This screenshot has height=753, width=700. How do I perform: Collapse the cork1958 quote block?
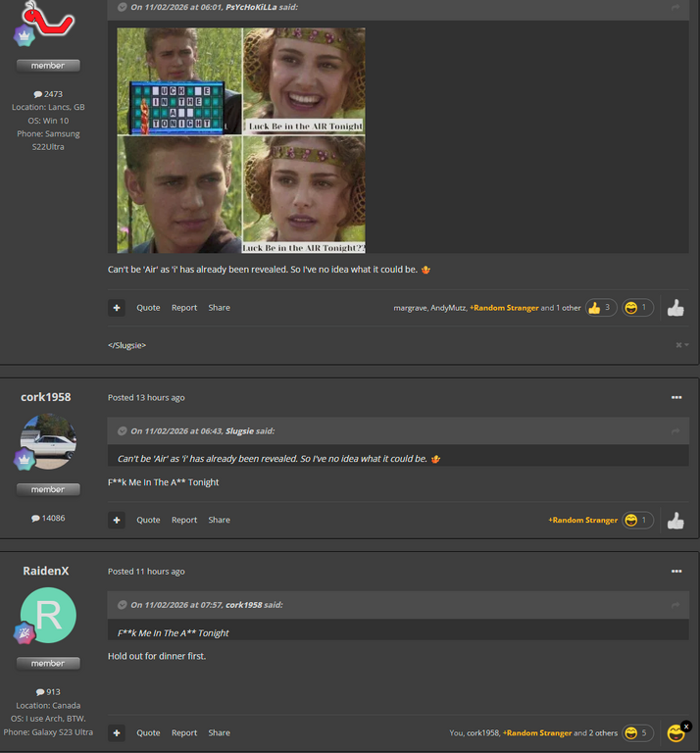tap(123, 605)
